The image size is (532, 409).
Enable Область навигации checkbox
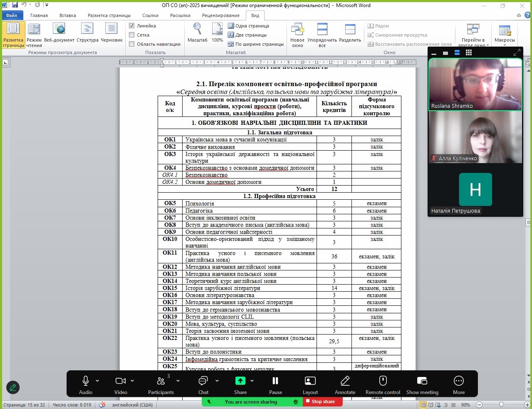(132, 44)
